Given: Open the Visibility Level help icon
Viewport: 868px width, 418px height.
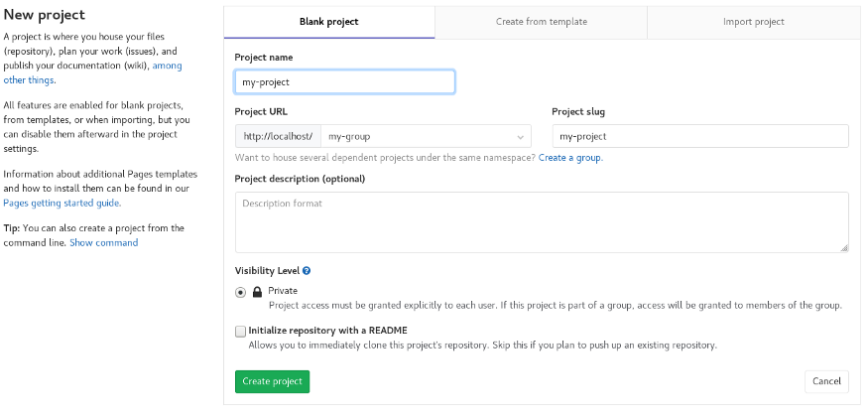Looking at the screenshot, I should (x=307, y=270).
